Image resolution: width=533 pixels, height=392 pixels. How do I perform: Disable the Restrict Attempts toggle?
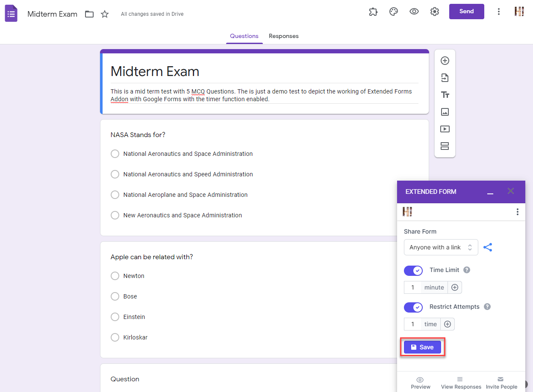point(413,307)
